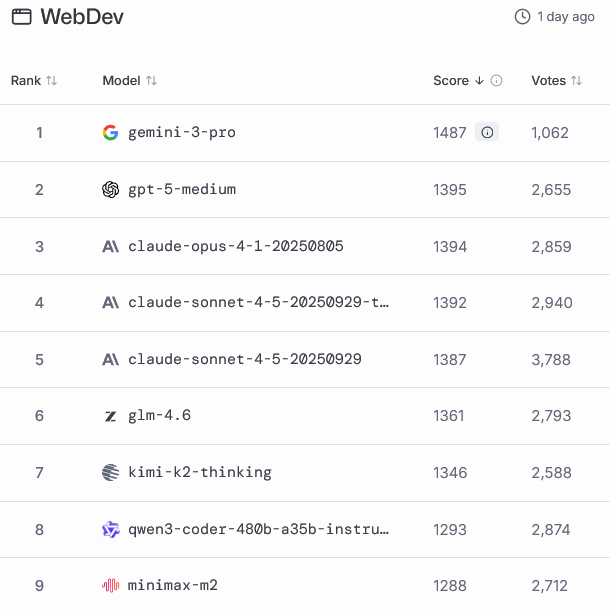
Task: Click OpenAI logo for gpt-5-medium
Action: tap(110, 189)
